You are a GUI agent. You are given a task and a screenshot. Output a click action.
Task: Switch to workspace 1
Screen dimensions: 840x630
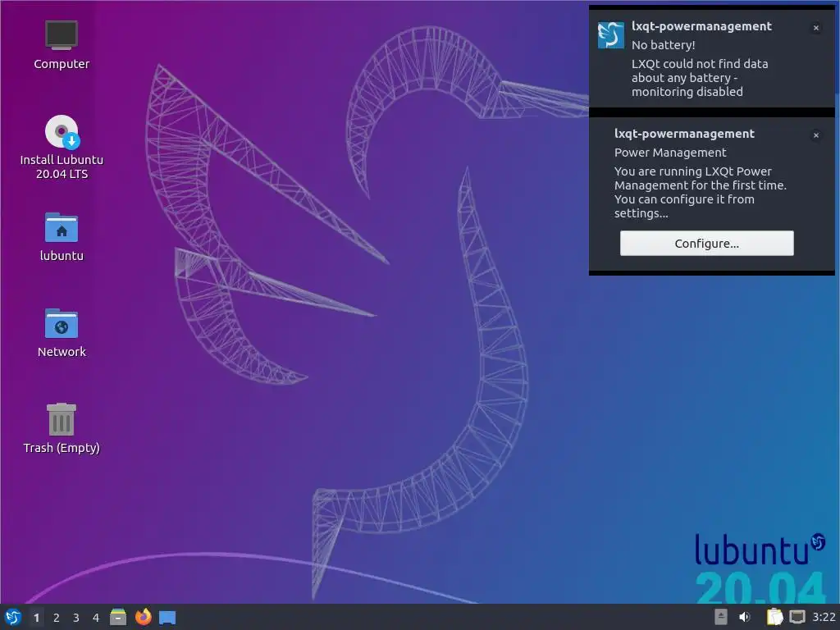(x=36, y=618)
